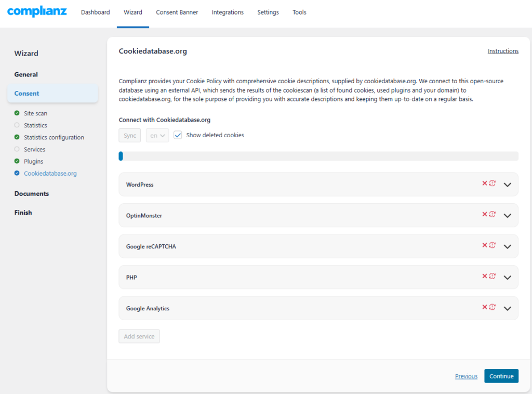
Task: Click the sync status icon on PHP row
Action: click(493, 276)
